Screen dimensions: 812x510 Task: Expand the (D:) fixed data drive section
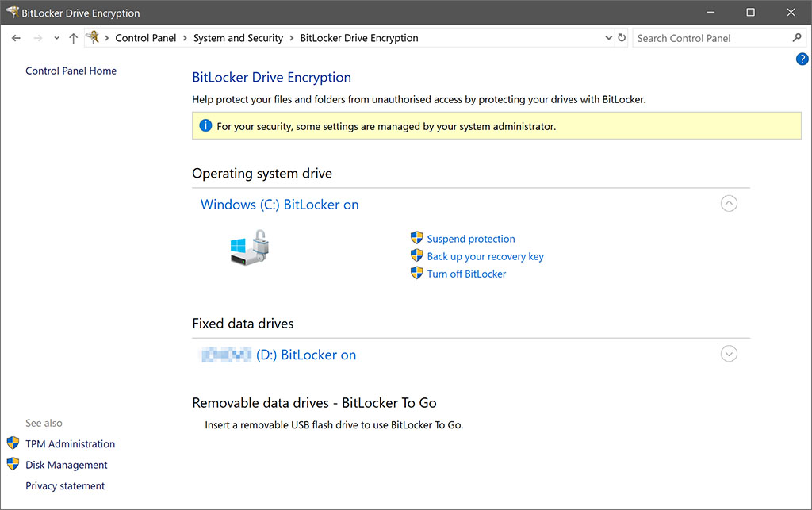[x=729, y=354]
